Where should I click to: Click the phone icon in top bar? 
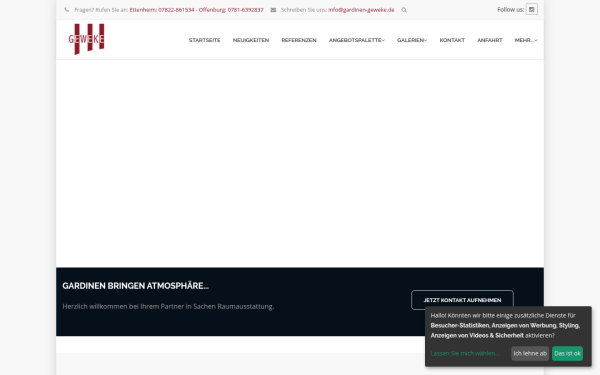pos(67,10)
